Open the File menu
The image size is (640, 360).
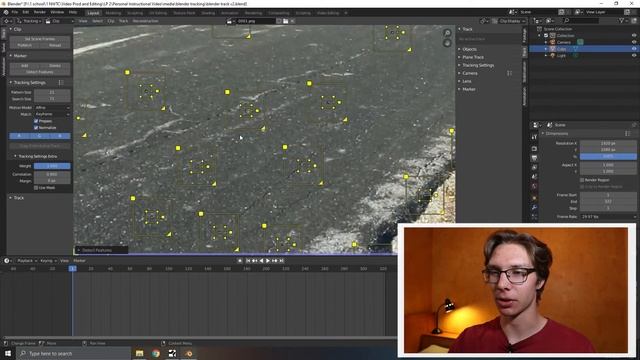(x=15, y=12)
